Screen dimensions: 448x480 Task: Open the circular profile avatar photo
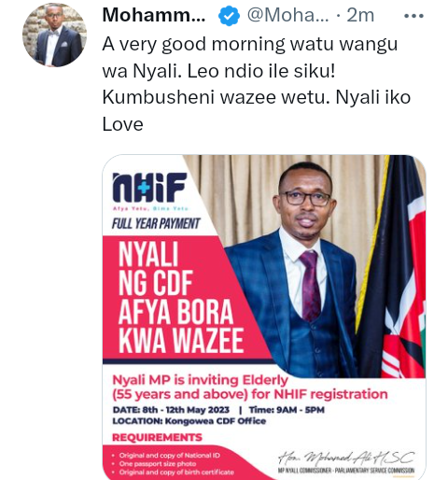[54, 35]
